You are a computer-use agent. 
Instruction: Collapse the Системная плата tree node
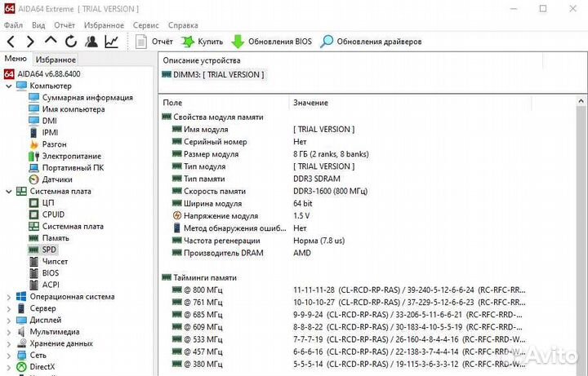[x=9, y=192]
